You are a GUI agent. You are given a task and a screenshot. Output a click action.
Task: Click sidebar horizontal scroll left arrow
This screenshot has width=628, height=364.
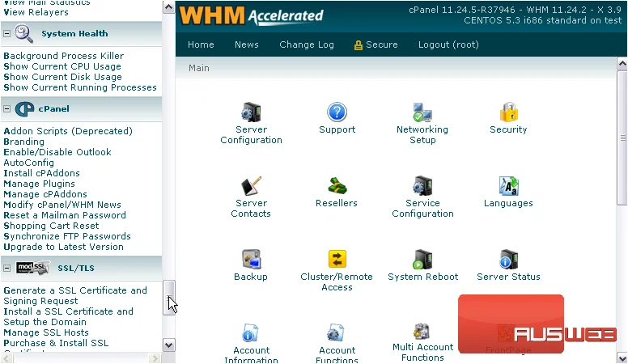(7, 358)
